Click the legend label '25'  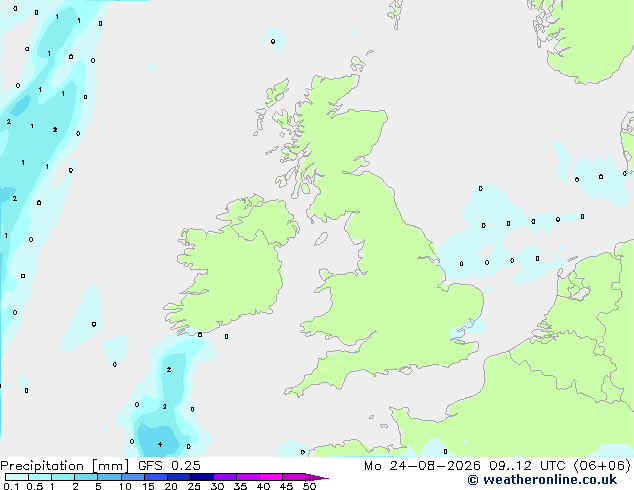point(194,486)
